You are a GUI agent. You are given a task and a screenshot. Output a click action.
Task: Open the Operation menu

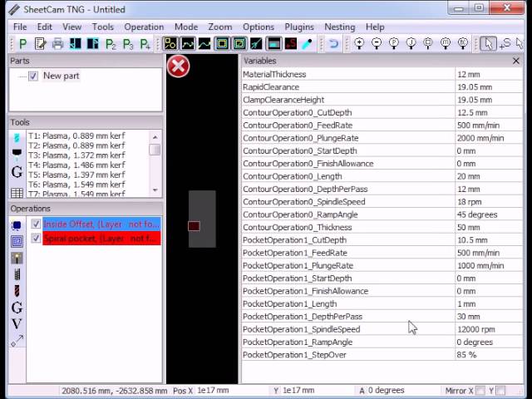(x=144, y=27)
